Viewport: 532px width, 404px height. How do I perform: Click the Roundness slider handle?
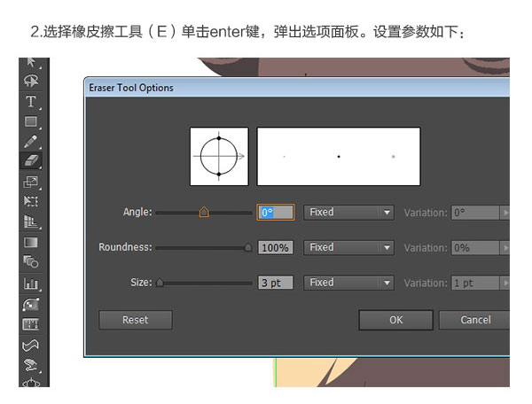[248, 247]
